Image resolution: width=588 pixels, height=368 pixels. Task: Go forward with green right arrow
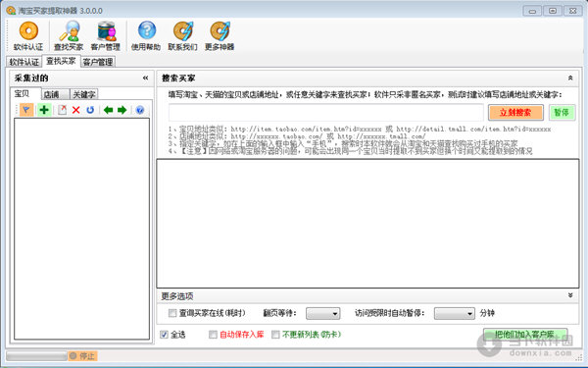(122, 110)
